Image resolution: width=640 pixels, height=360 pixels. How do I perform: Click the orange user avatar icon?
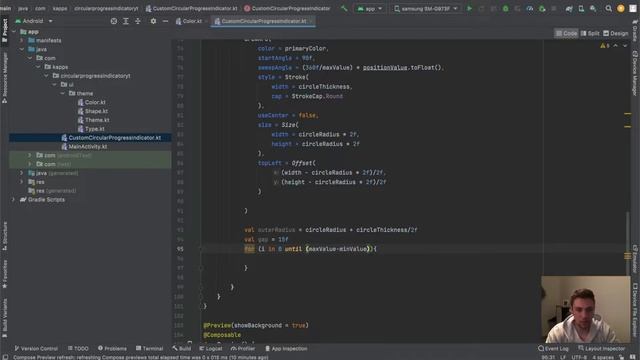[620, 8]
